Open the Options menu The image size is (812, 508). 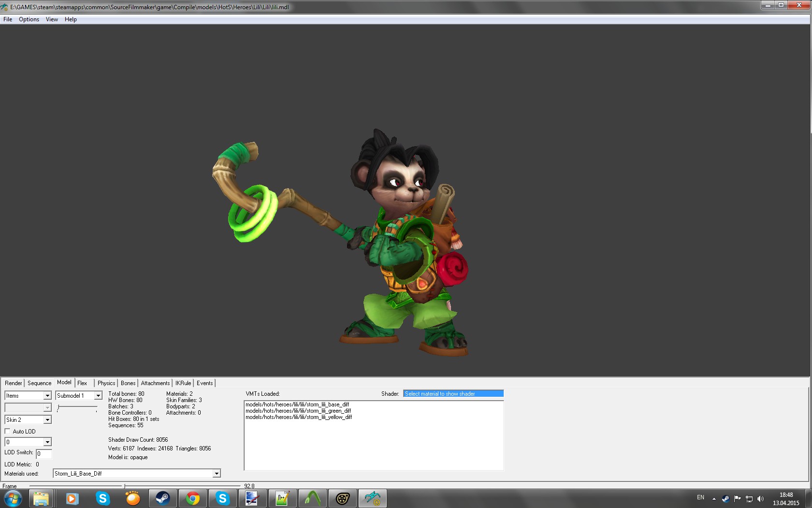(29, 19)
